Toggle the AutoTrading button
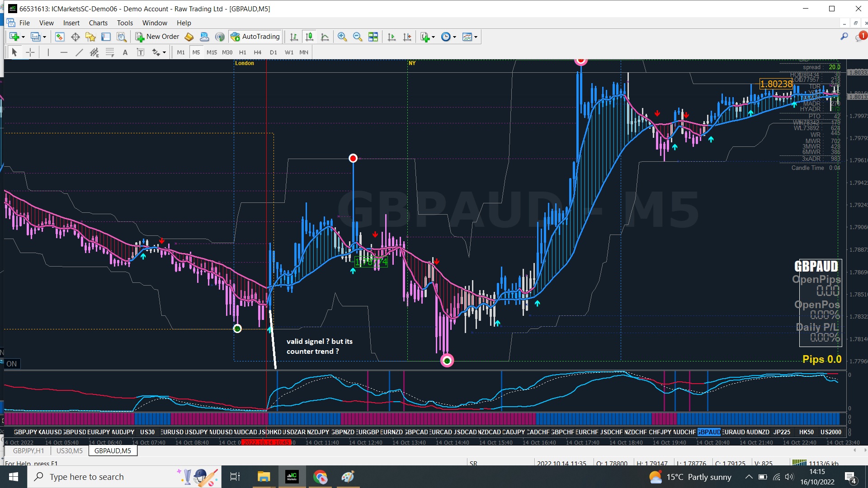This screenshot has width=868, height=488. point(255,37)
